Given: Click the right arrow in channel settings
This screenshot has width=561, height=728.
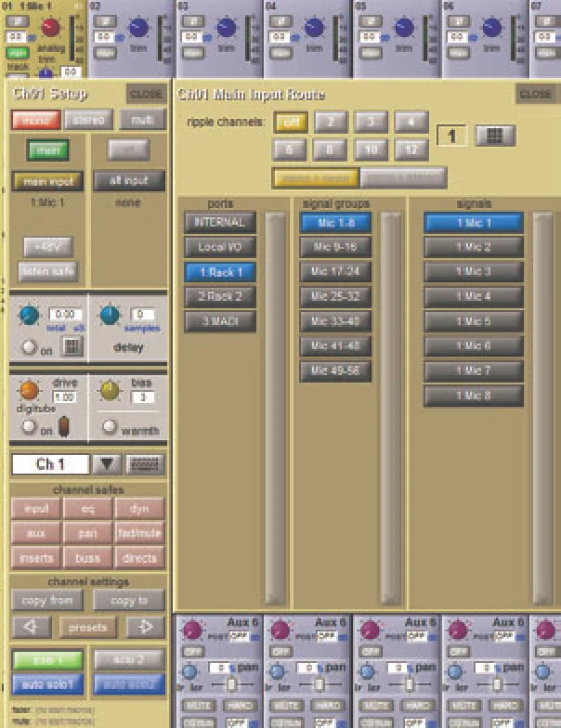Looking at the screenshot, I should [x=145, y=628].
